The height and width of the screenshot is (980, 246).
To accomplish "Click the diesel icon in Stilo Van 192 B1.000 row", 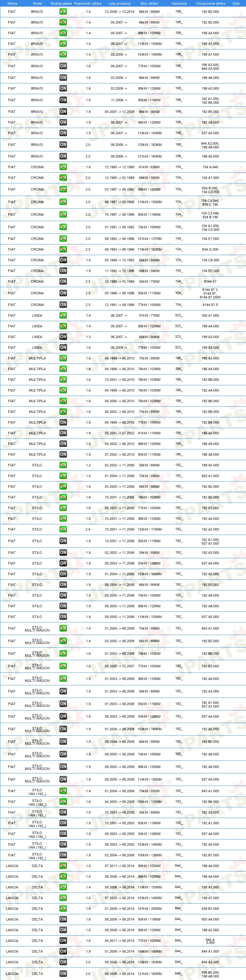I will (x=63, y=855).
